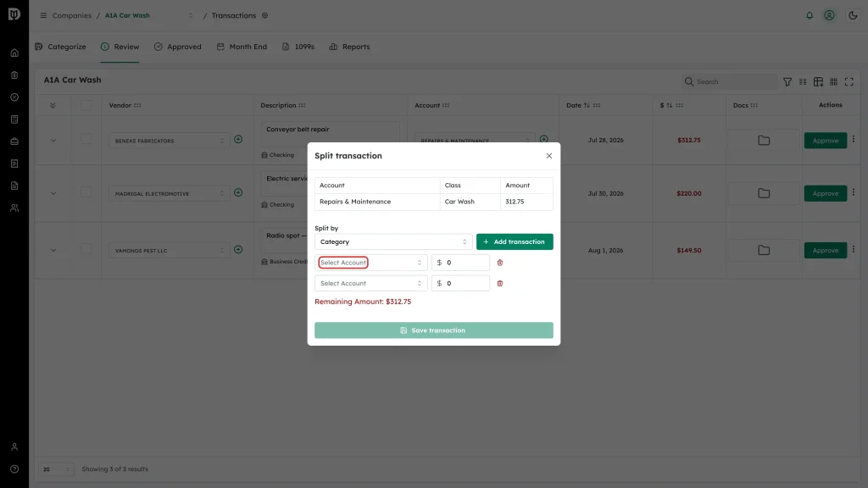Open docs folder for Beneke Fabricators row

[764, 141]
